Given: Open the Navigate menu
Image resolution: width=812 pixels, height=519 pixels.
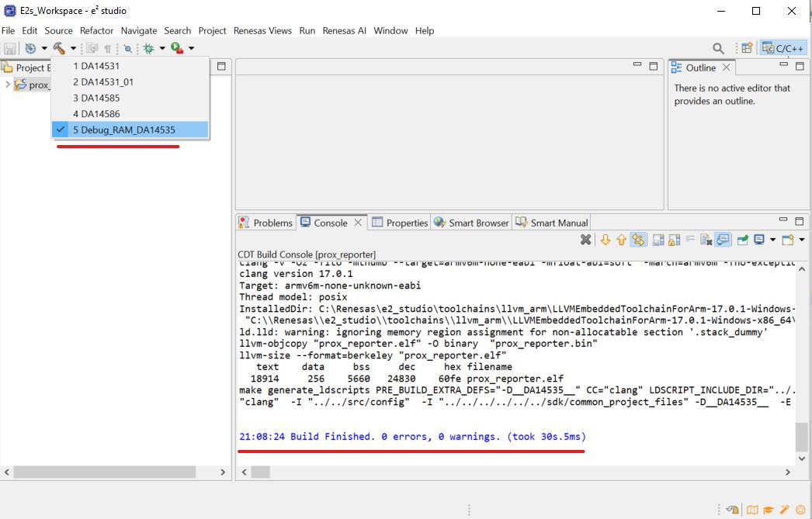Looking at the screenshot, I should (139, 30).
